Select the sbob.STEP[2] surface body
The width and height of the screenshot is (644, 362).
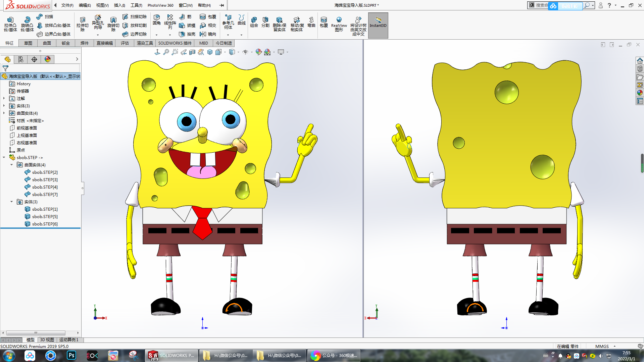click(x=41, y=172)
